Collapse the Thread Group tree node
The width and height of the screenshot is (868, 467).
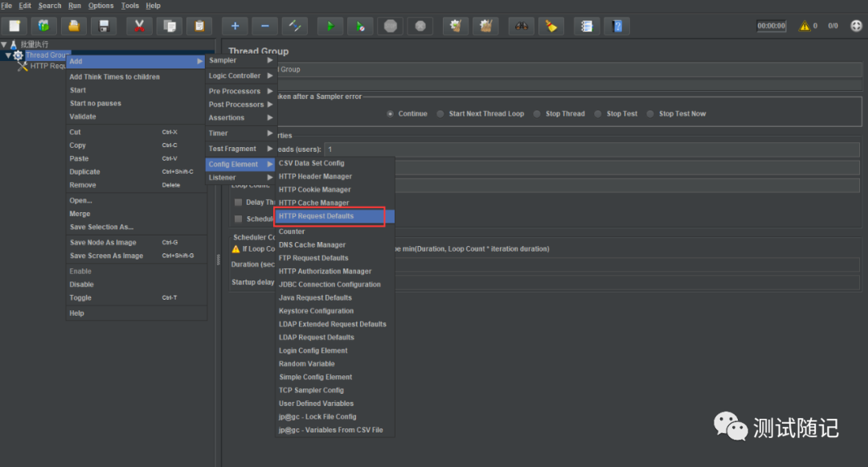(x=8, y=55)
